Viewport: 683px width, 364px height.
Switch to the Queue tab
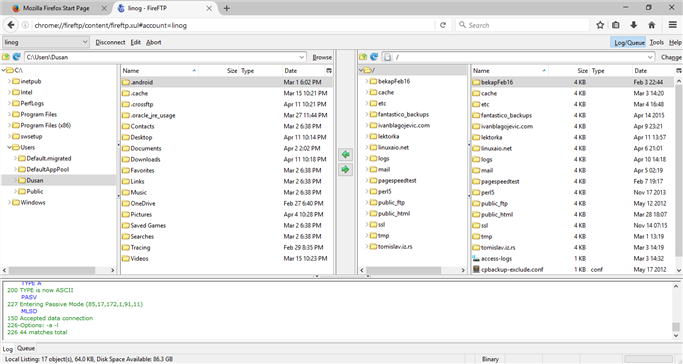tap(26, 348)
